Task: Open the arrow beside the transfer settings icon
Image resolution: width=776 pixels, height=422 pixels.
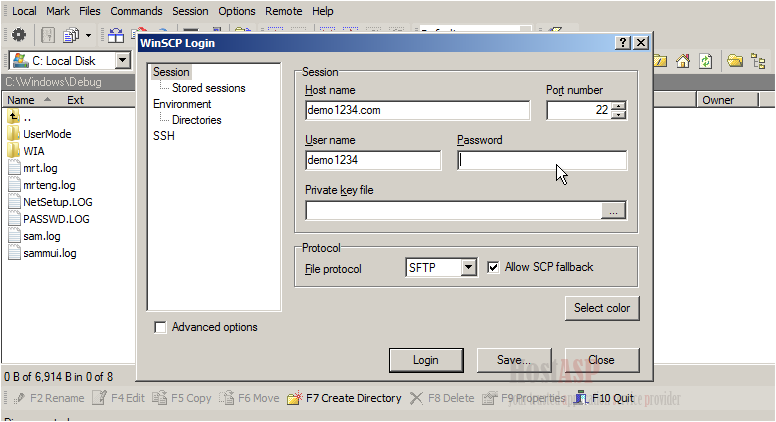Action: coord(88,35)
